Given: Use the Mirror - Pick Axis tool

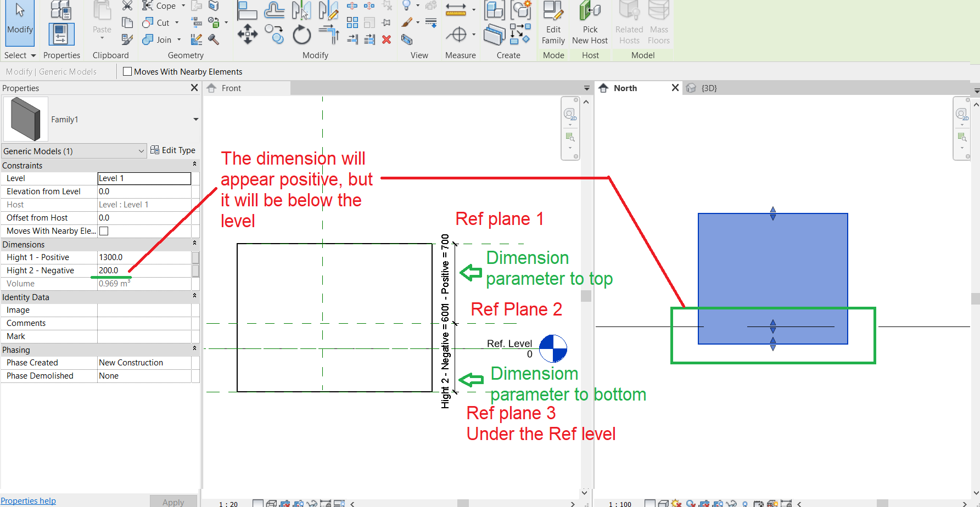Looking at the screenshot, I should [x=301, y=10].
